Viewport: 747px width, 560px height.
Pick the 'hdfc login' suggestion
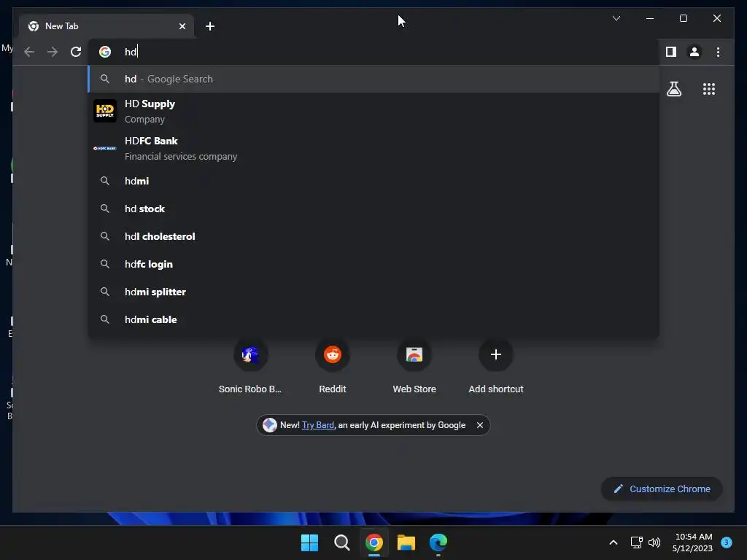(x=373, y=264)
